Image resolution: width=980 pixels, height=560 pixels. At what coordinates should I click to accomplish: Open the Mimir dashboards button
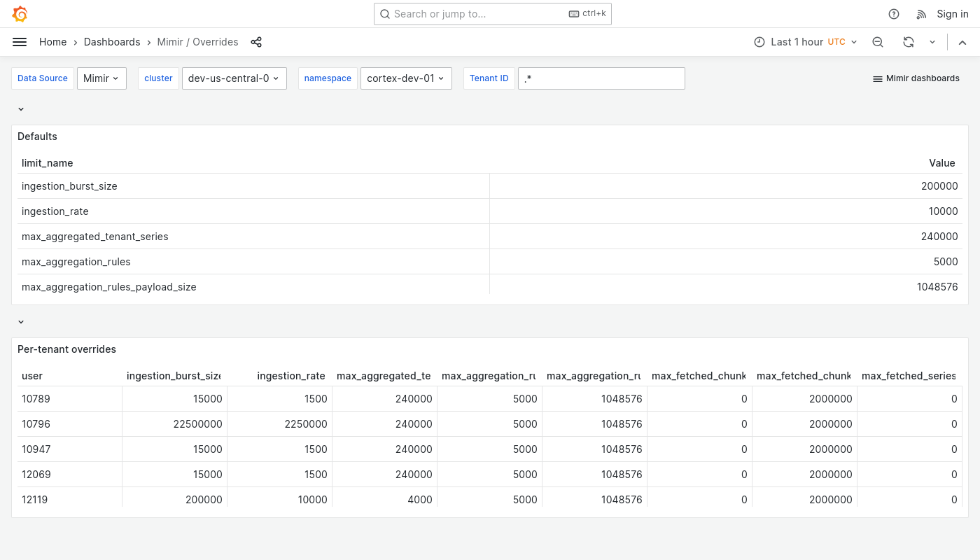pos(916,78)
